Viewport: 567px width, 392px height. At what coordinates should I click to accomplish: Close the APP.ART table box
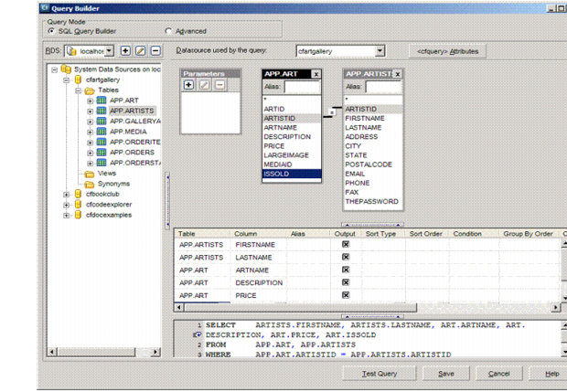316,74
